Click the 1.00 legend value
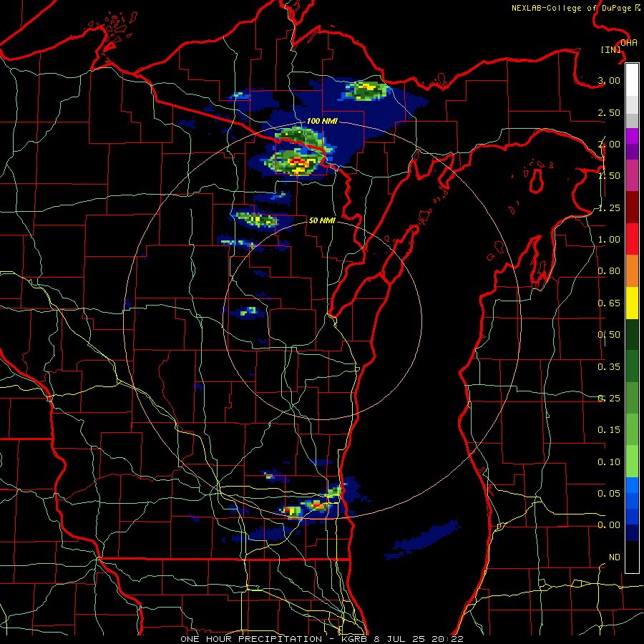 pos(609,240)
